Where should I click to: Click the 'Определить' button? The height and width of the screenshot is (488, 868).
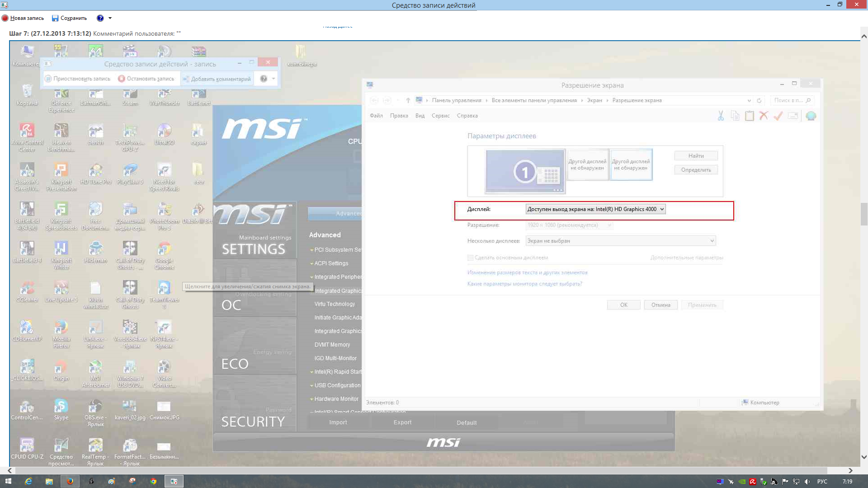[696, 170]
